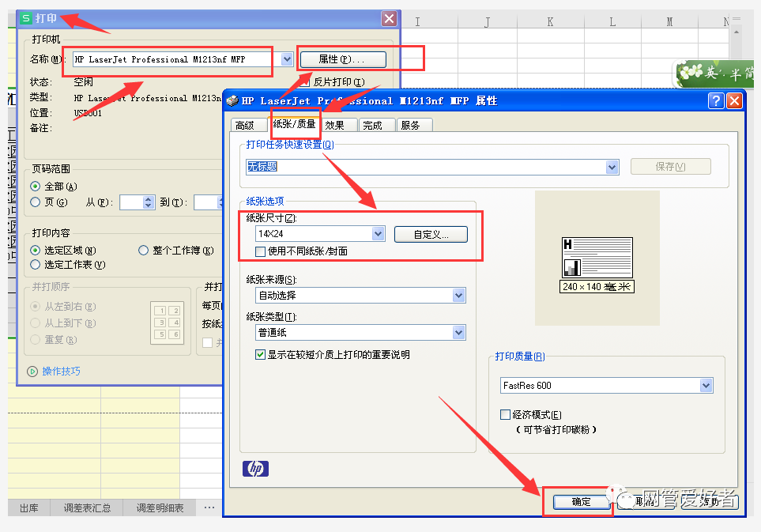Open the 操作技巧 tips link

click(x=61, y=372)
